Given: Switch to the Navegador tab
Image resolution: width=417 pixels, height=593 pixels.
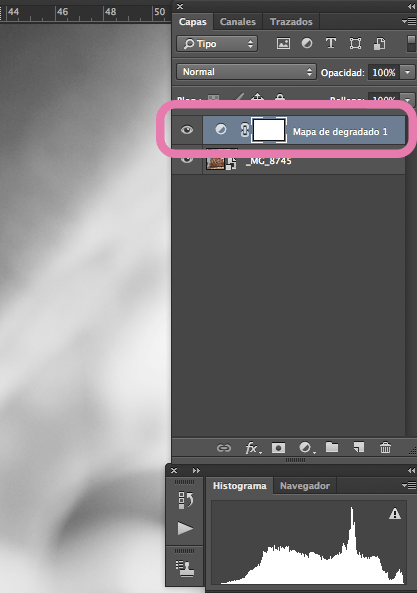Looking at the screenshot, I should (305, 486).
